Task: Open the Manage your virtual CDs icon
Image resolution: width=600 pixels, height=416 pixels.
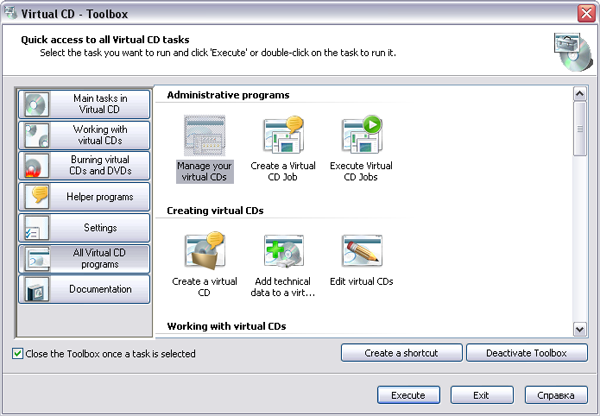Action: click(205, 136)
